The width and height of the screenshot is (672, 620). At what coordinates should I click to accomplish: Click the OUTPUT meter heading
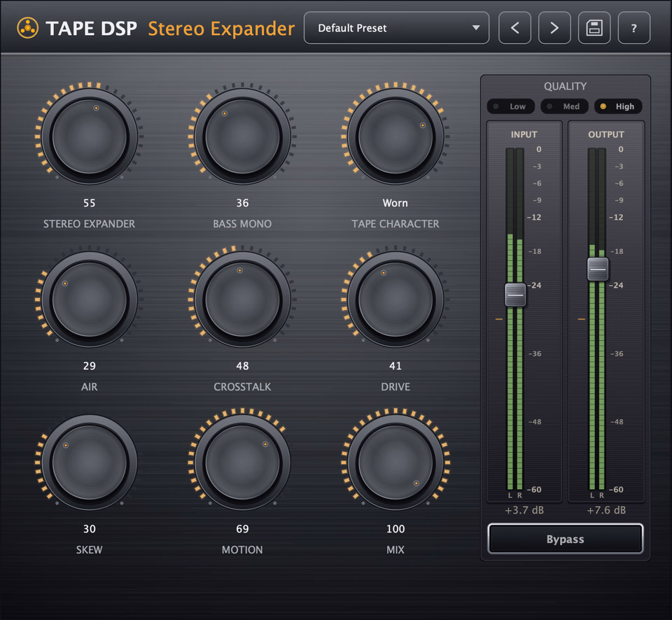606,134
